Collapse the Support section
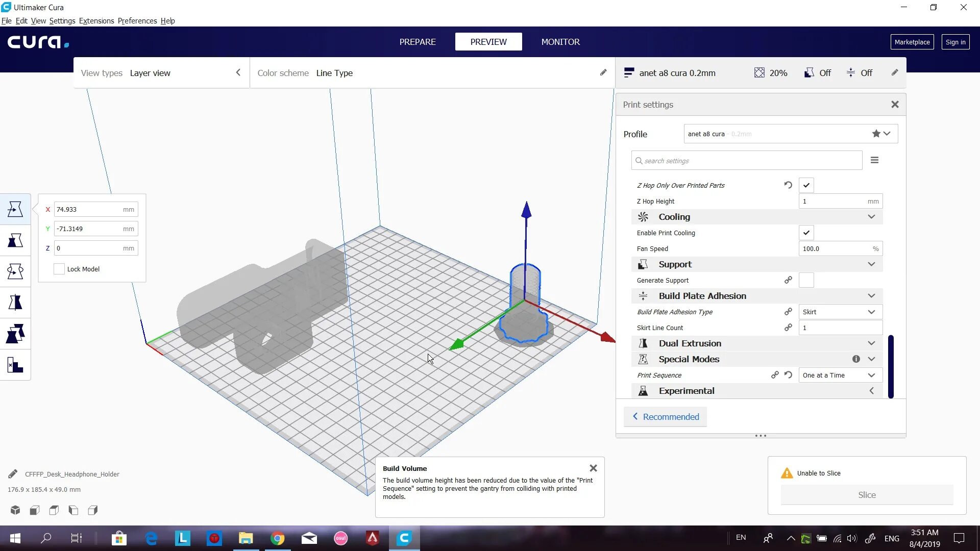This screenshot has width=980, height=551. [871, 264]
